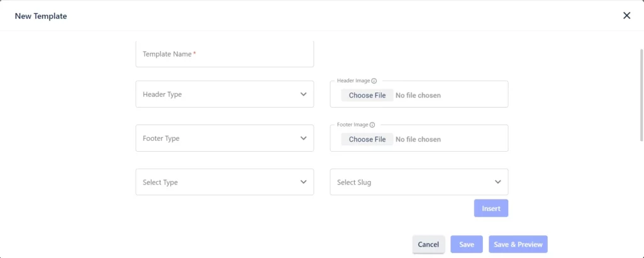Close the New Template dialog
The height and width of the screenshot is (258, 644).
[x=626, y=16]
